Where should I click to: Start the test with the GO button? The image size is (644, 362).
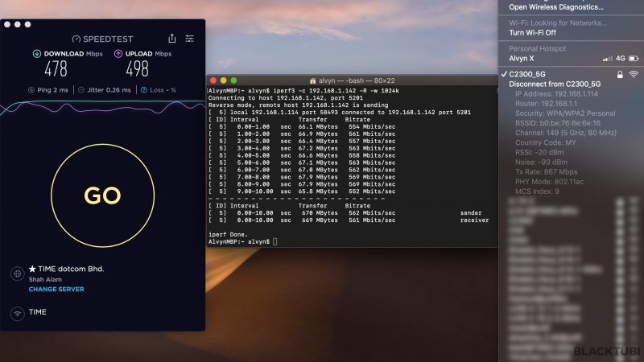[x=103, y=195]
